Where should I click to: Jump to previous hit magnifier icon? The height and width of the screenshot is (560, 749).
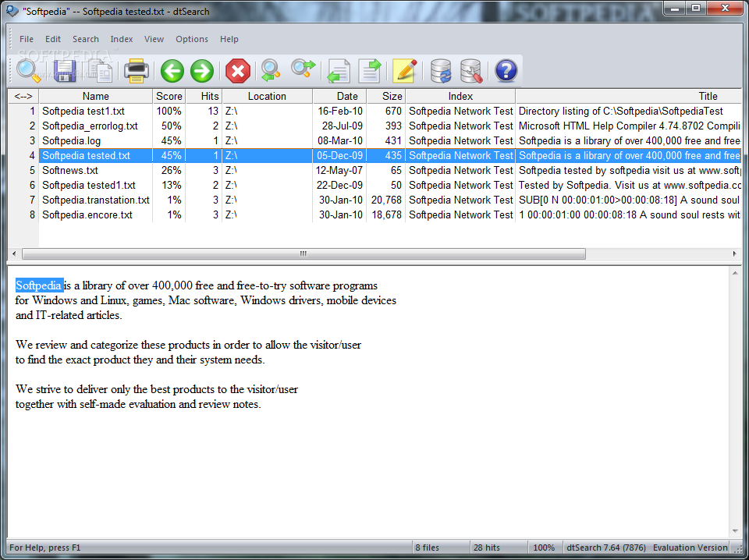coord(271,71)
